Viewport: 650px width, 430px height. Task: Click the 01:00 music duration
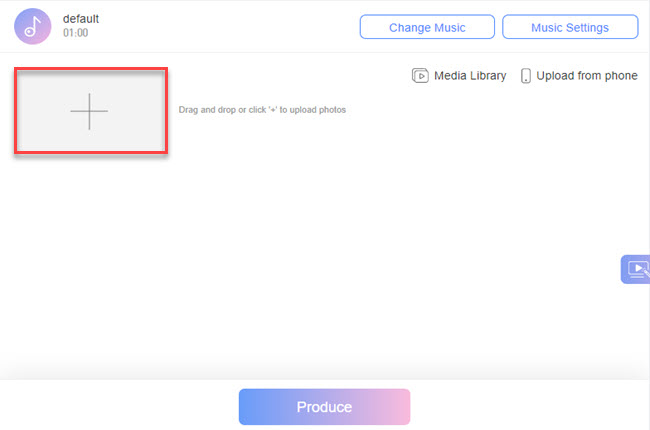77,34
